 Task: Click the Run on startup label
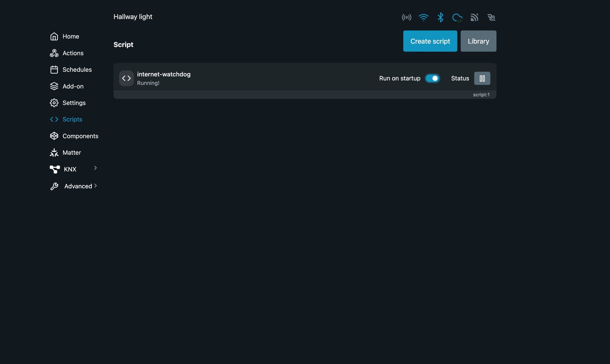(400, 78)
